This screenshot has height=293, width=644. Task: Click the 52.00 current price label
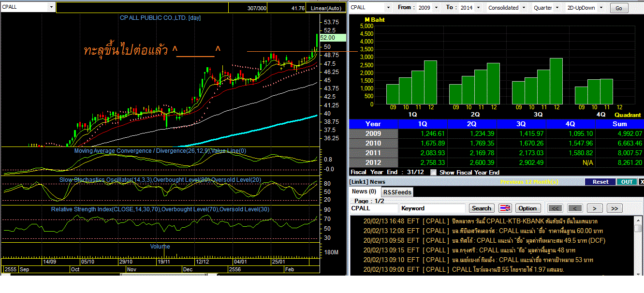click(333, 37)
